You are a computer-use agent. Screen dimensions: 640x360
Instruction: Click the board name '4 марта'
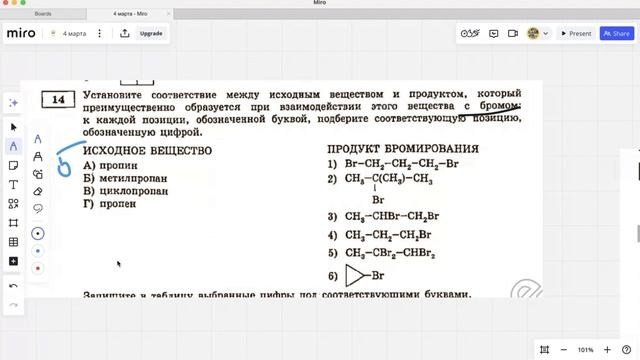click(x=74, y=33)
